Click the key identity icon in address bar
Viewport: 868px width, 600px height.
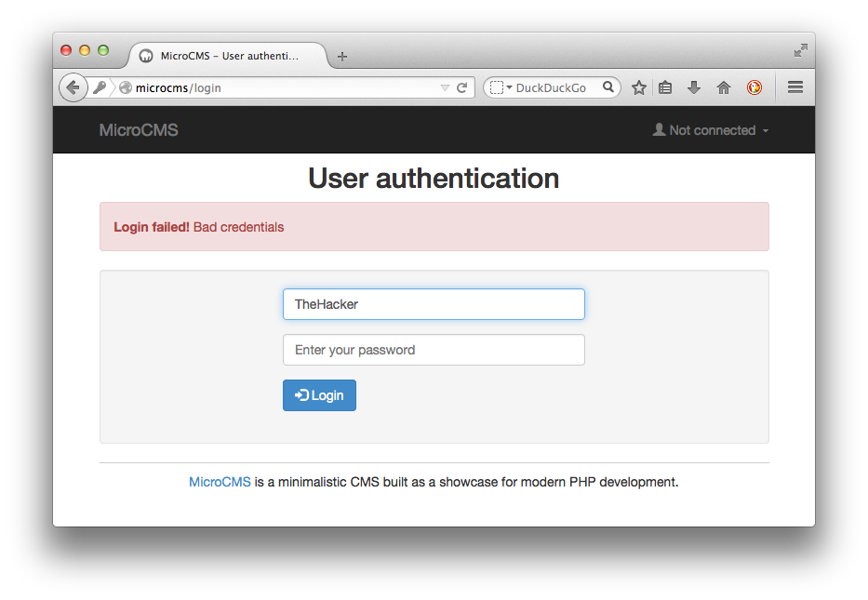[100, 87]
